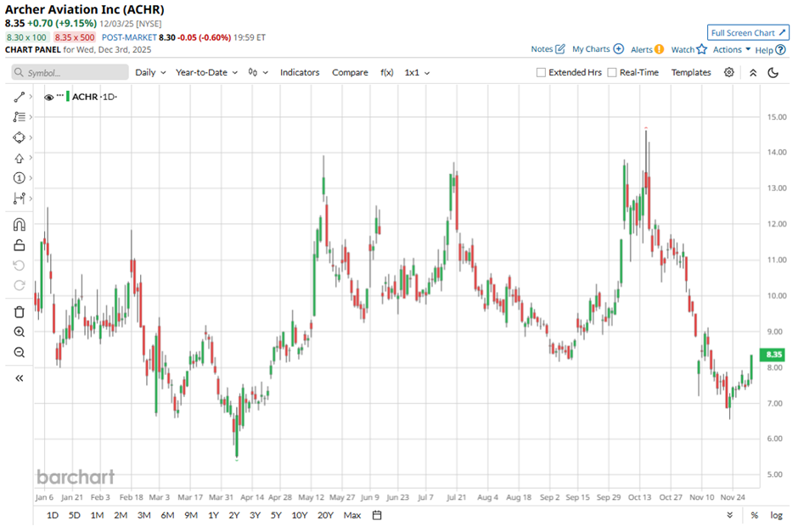Image resolution: width=798 pixels, height=532 pixels.
Task: Open Notes link
Action: click(x=542, y=49)
